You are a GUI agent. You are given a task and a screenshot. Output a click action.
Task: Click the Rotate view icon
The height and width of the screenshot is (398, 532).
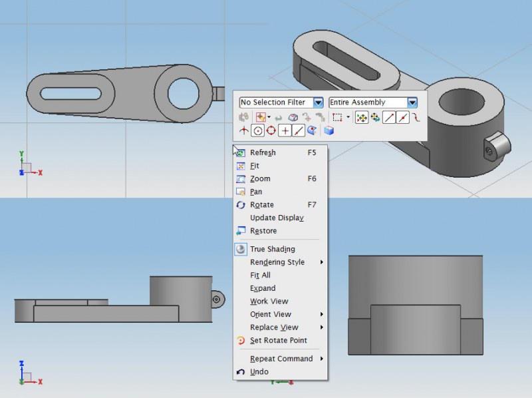pos(241,205)
